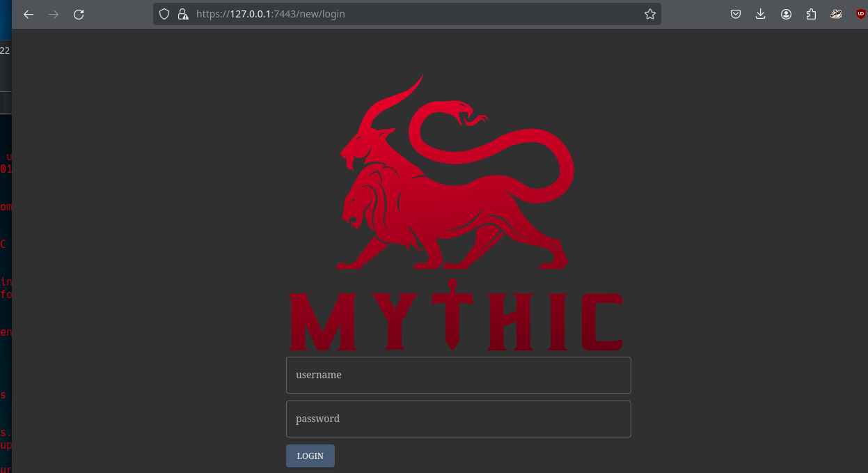Open the Firefox account icon
Screen dimensions: 868x473
786,14
